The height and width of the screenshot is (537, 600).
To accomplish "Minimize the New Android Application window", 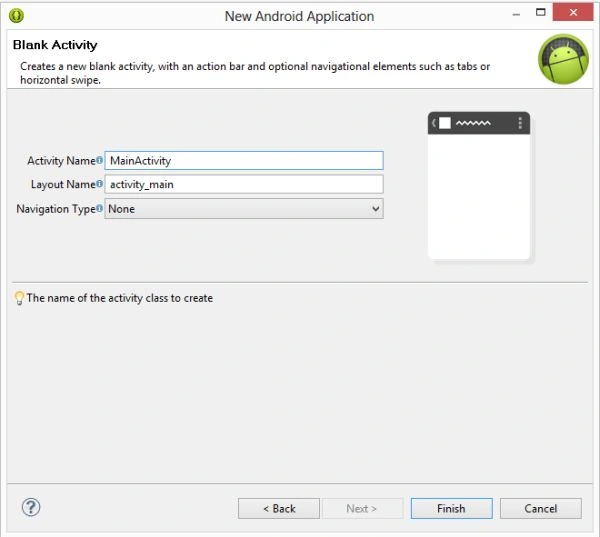I will click(516, 14).
